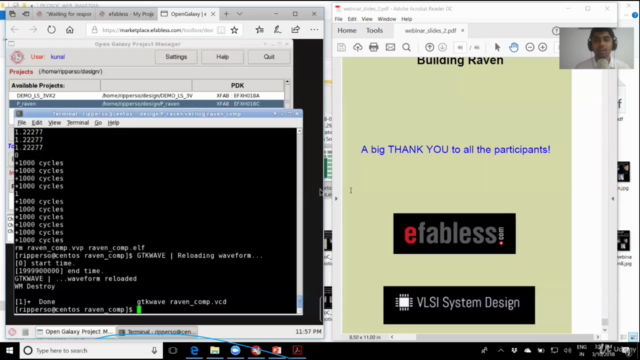Open Settings in Open Galaxy Manager
The image size is (640, 360).
176,57
